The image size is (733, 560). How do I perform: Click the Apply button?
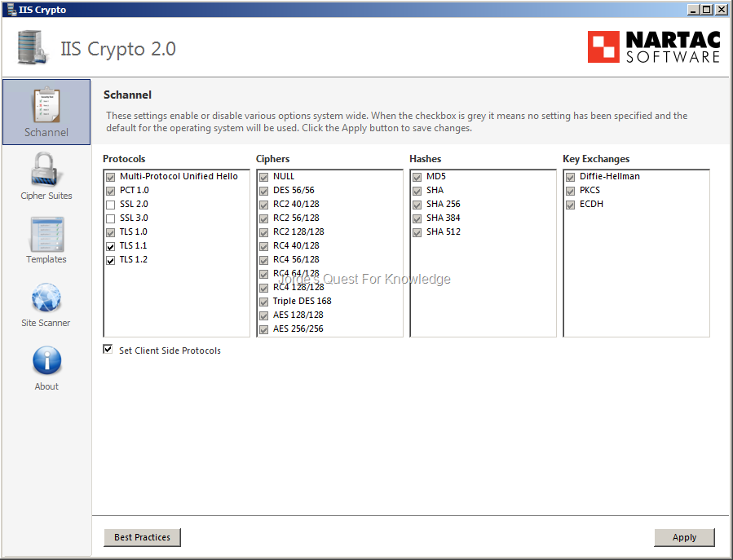coord(684,537)
